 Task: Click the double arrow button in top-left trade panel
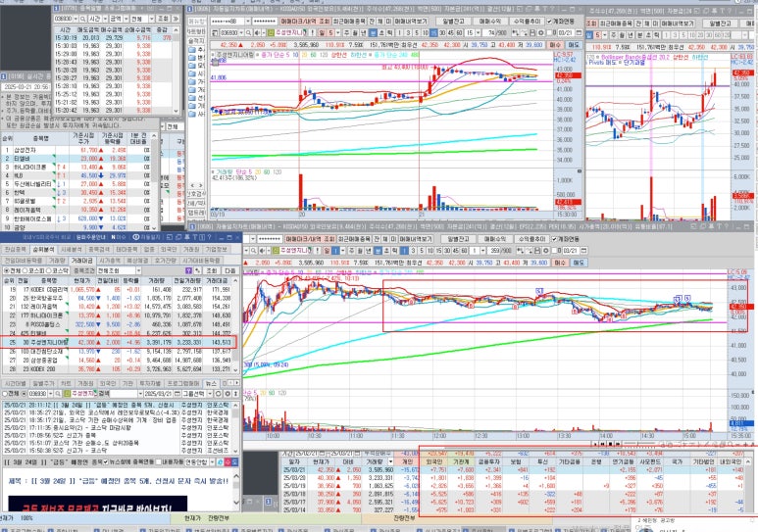click(x=176, y=19)
